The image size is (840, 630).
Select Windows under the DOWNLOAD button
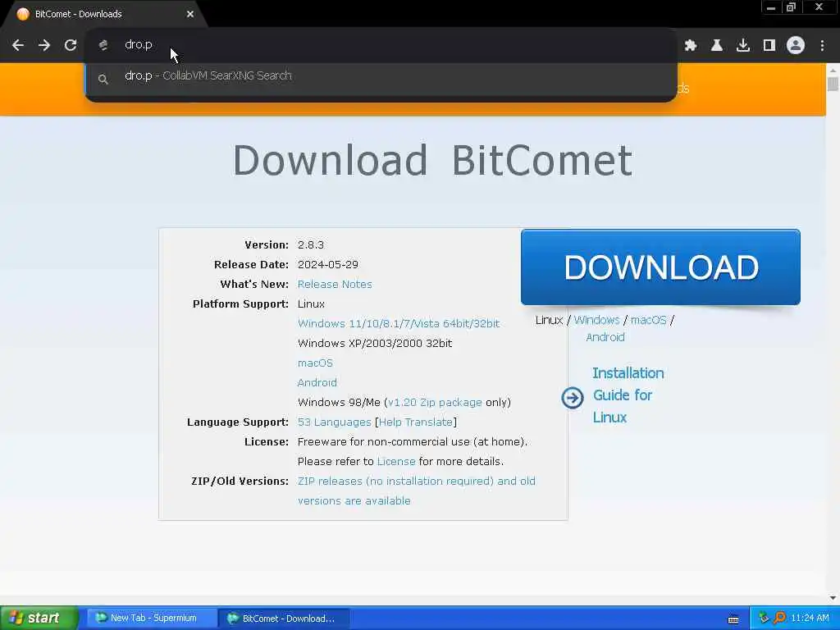[x=596, y=321]
